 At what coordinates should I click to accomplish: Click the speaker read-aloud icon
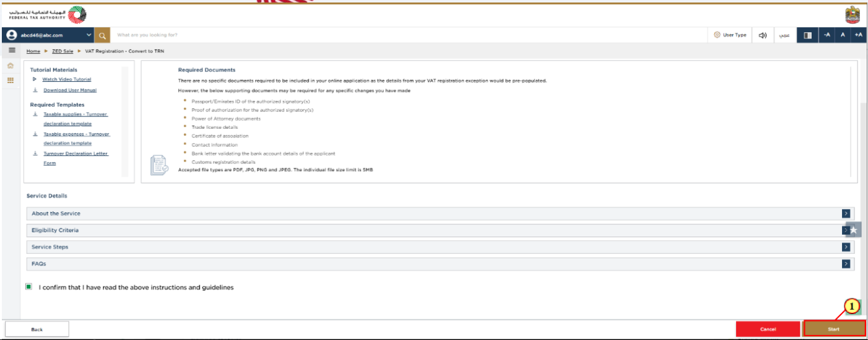763,35
